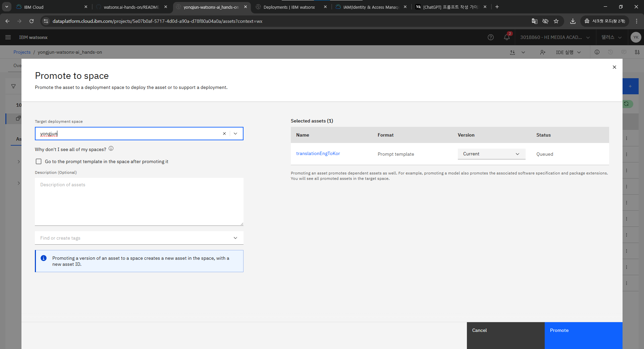Expand the target deployment space dropdown
The width and height of the screenshot is (644, 349).
coord(235,134)
